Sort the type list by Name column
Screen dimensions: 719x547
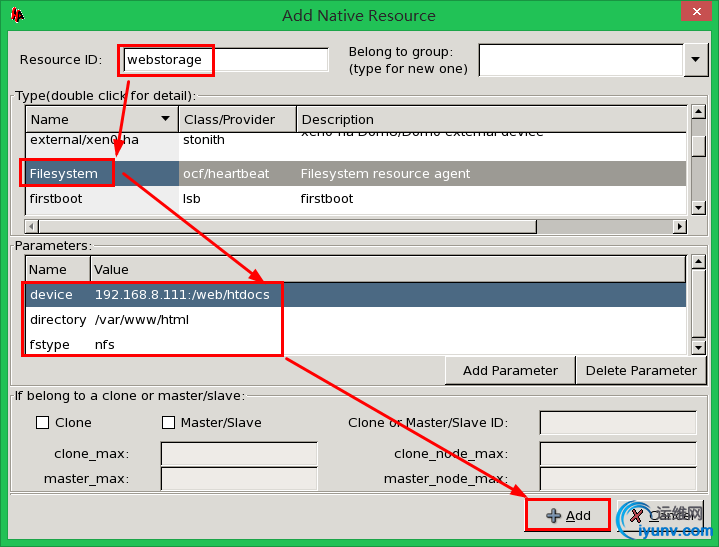coord(102,119)
